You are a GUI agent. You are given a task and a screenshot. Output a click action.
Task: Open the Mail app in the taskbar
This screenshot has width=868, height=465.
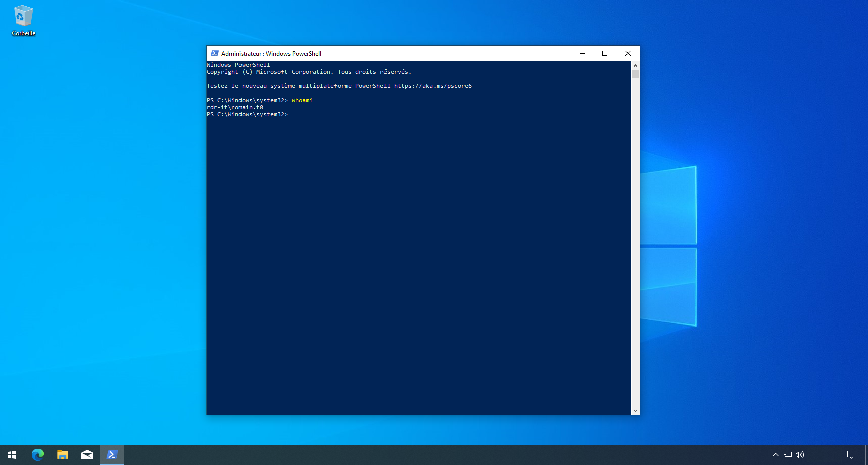click(x=87, y=455)
